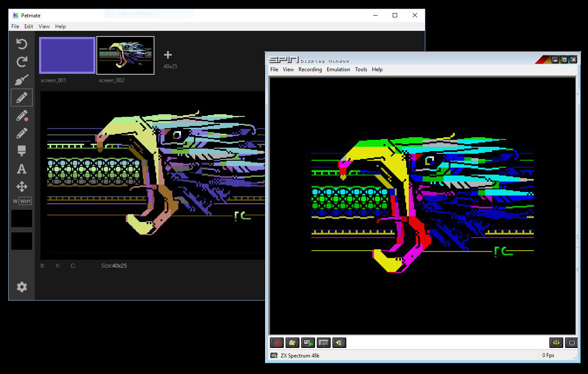Click the upper black color swatch
The width and height of the screenshot is (588, 374).
[22, 218]
